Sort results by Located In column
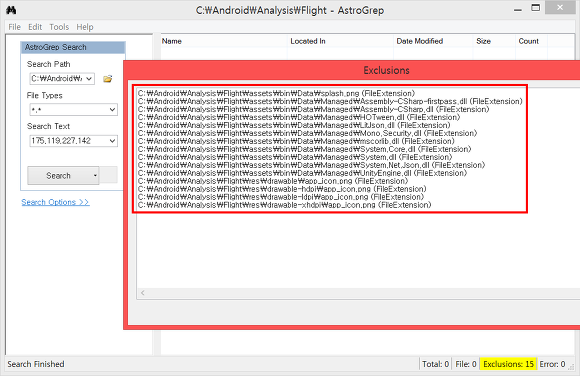This screenshot has width=580, height=376. tap(340, 41)
